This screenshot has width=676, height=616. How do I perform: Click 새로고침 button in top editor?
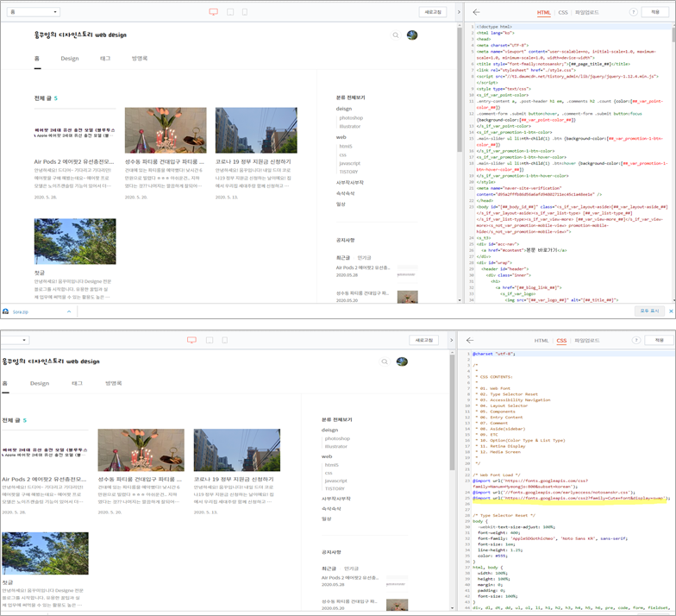coord(433,12)
